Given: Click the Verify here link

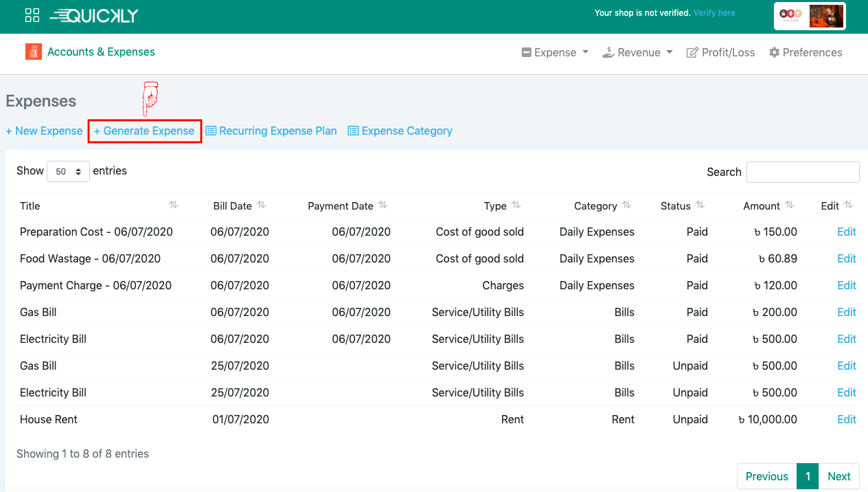Looking at the screenshot, I should pyautogui.click(x=714, y=13).
